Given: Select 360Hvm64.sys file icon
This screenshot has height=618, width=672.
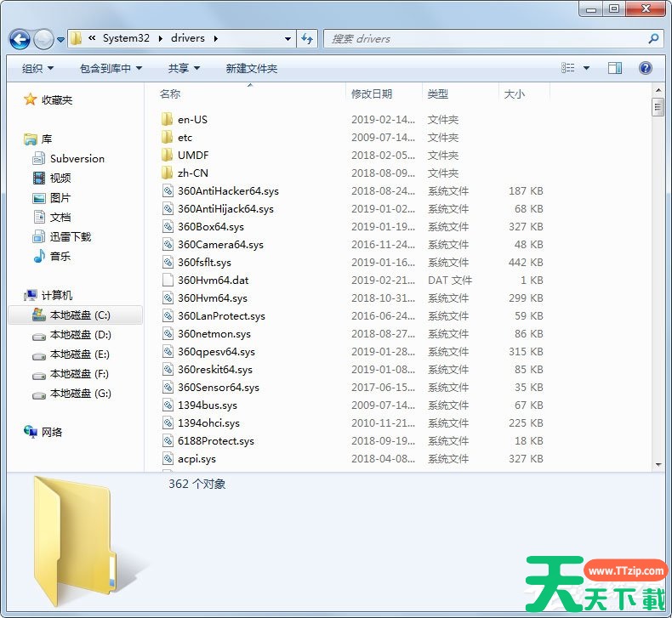Looking at the screenshot, I should (x=168, y=298).
